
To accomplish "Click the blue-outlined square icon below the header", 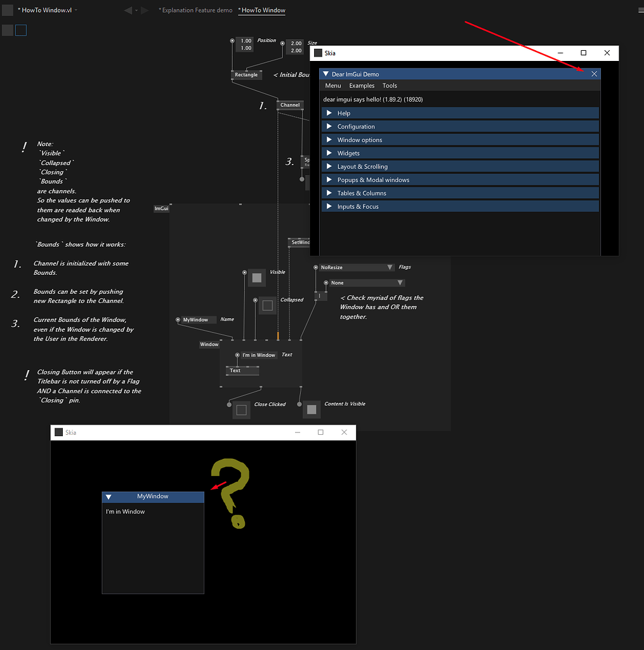I will (21, 30).
